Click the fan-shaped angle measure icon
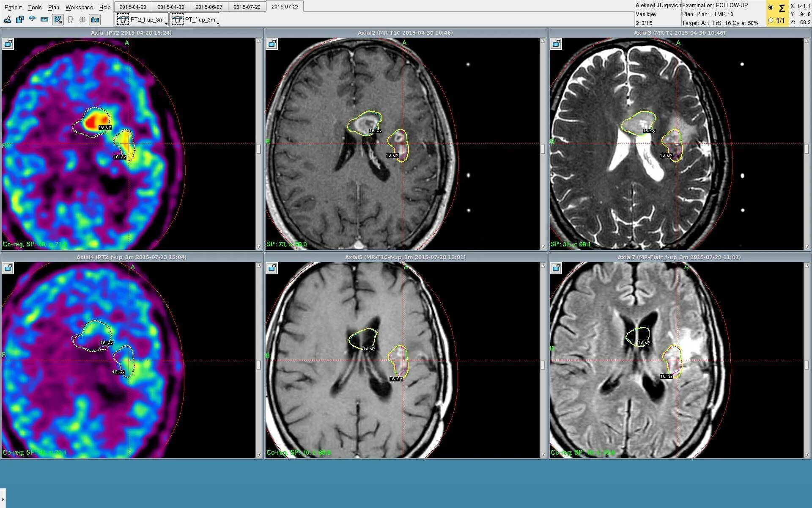Screen dimensions: 812x508 pyautogui.click(x=32, y=19)
